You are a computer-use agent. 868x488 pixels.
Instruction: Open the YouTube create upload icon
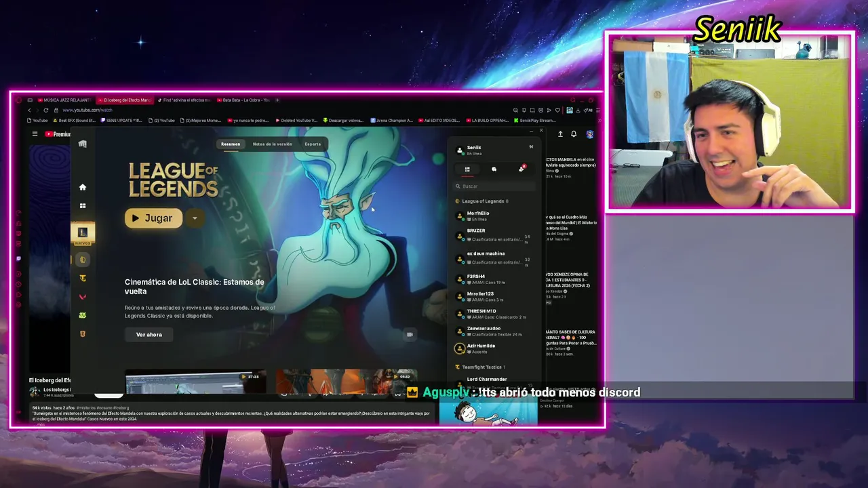click(560, 134)
